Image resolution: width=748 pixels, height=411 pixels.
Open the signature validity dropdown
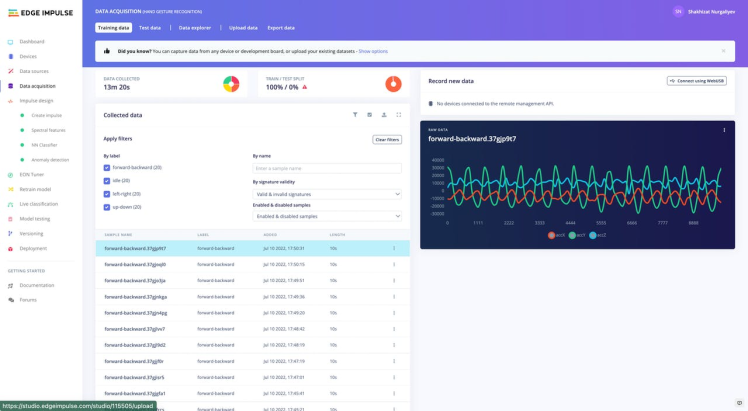pos(327,193)
